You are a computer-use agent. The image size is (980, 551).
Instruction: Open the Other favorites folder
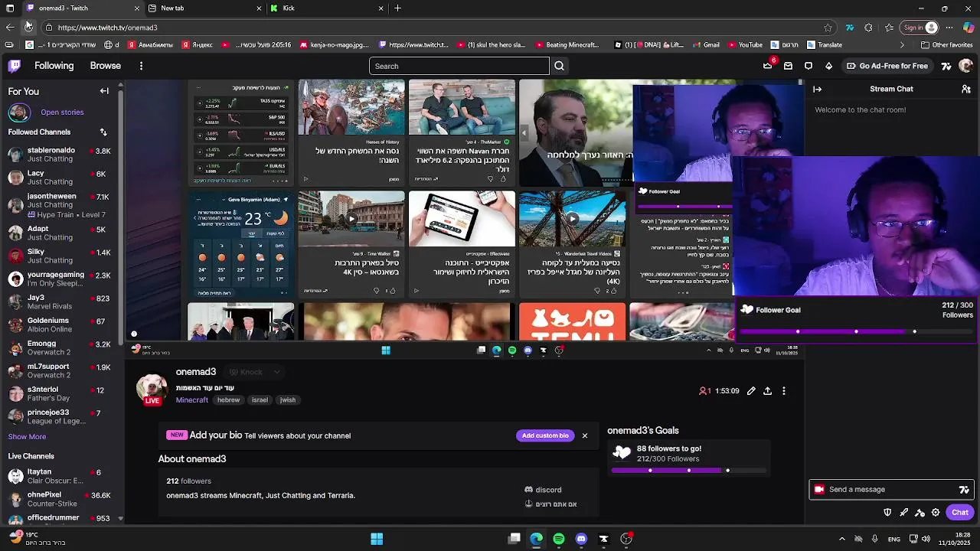946,45
